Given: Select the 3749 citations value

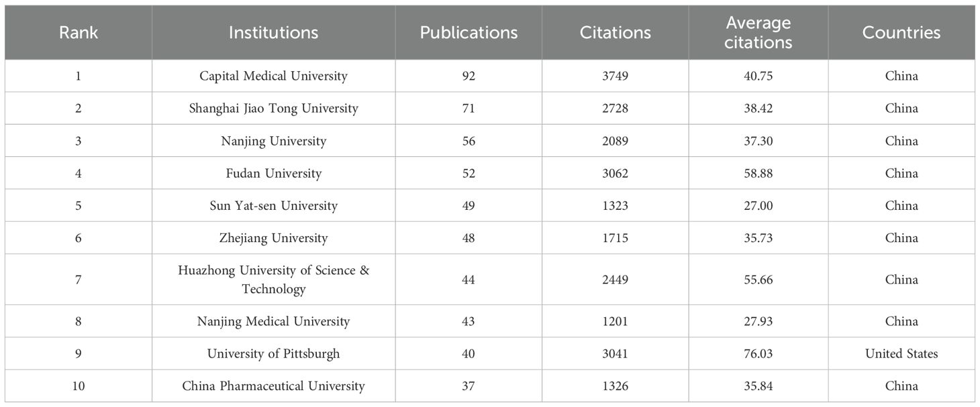Looking at the screenshot, I should click(x=615, y=76).
